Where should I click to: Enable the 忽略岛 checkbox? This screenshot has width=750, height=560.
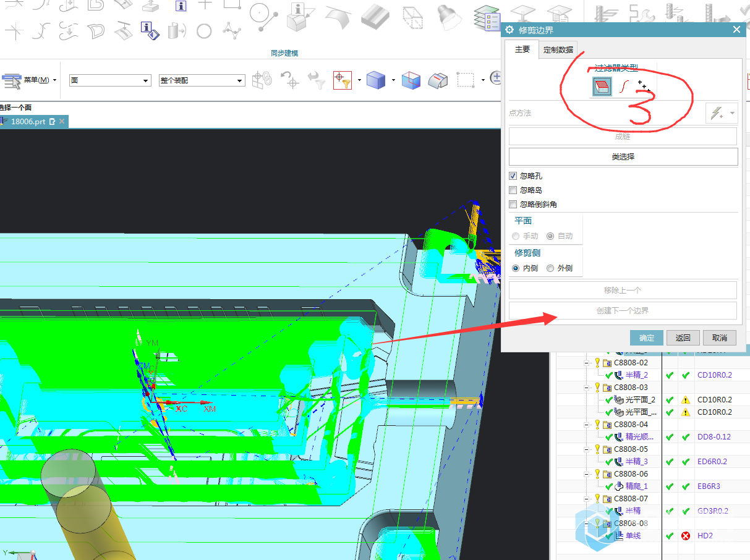[513, 190]
